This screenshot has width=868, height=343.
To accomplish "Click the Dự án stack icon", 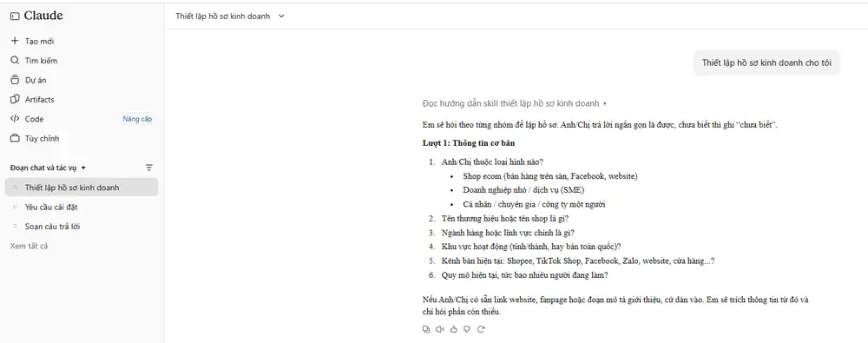I will 15,80.
